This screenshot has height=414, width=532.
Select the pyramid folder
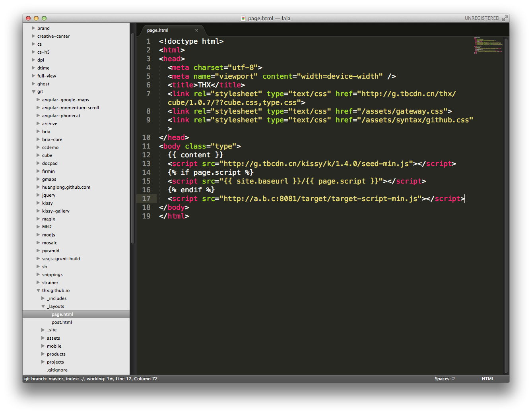click(x=50, y=251)
